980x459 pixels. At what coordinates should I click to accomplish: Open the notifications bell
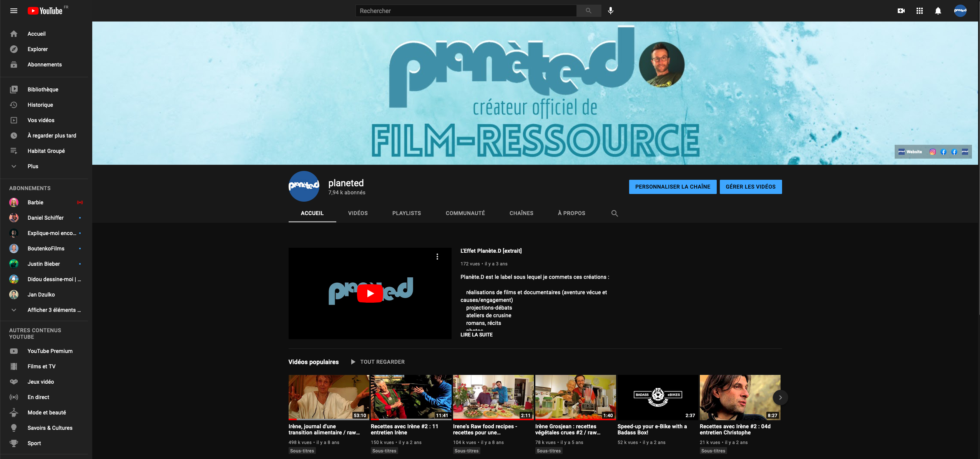pos(938,11)
